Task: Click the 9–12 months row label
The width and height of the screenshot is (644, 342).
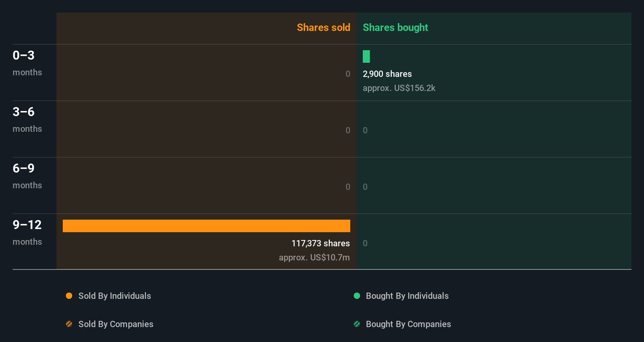Action: point(27,232)
